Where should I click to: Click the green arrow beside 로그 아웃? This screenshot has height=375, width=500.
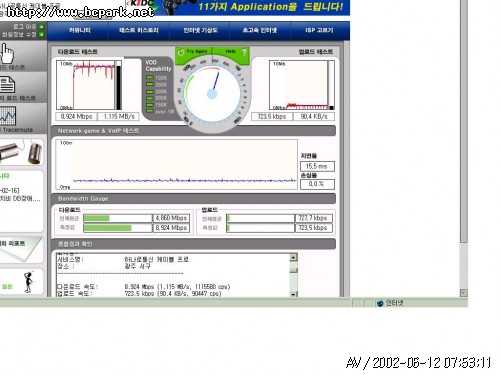click(x=41, y=26)
